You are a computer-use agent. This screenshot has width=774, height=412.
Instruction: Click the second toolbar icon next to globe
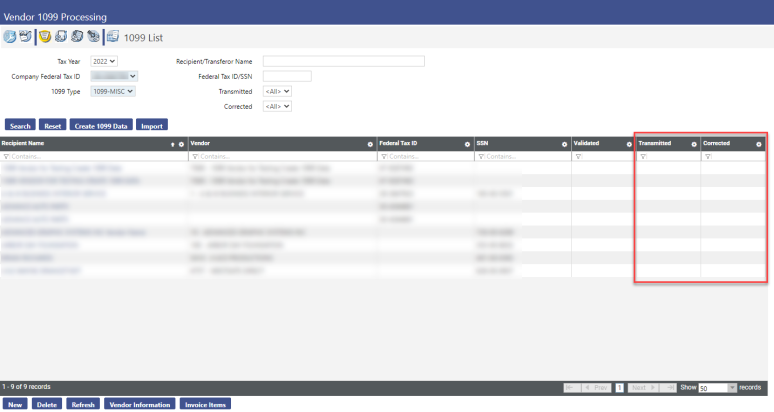click(x=24, y=37)
